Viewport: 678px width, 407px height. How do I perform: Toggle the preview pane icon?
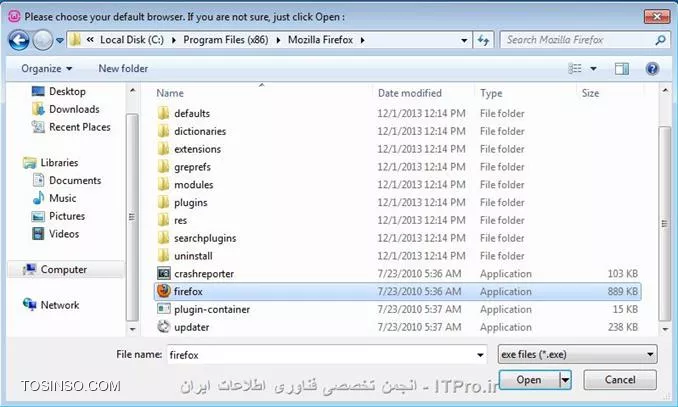(621, 68)
